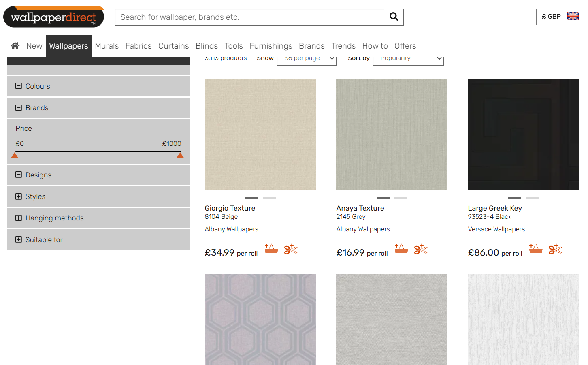Order a sample of Large Greek Key

[x=555, y=249]
